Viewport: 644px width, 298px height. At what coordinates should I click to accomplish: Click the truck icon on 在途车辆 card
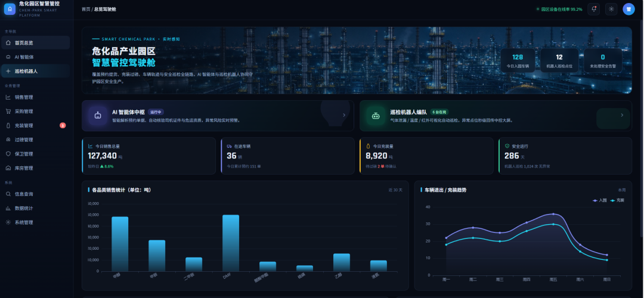[229, 145]
